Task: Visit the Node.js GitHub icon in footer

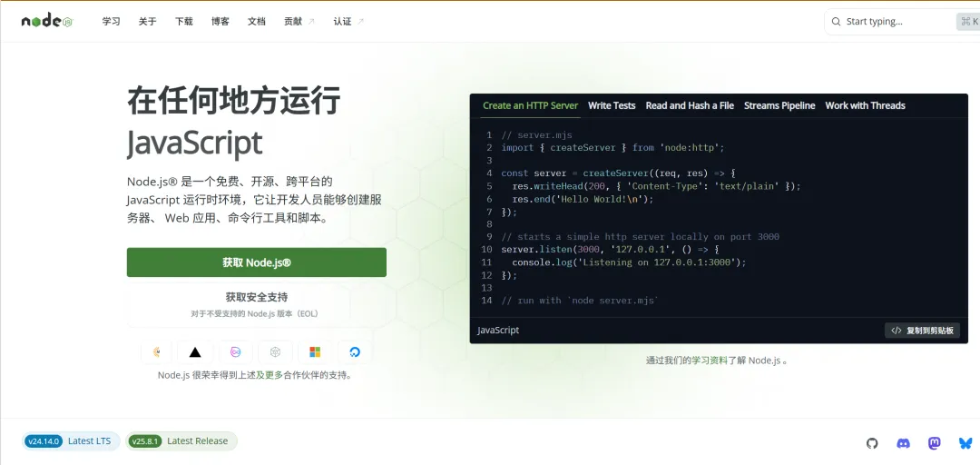Action: [x=872, y=443]
